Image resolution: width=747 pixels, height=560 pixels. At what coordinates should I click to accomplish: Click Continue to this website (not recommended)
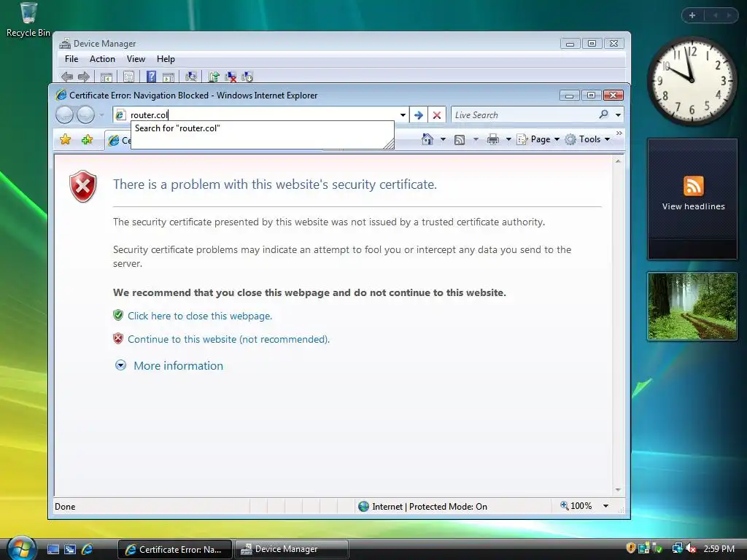click(228, 339)
